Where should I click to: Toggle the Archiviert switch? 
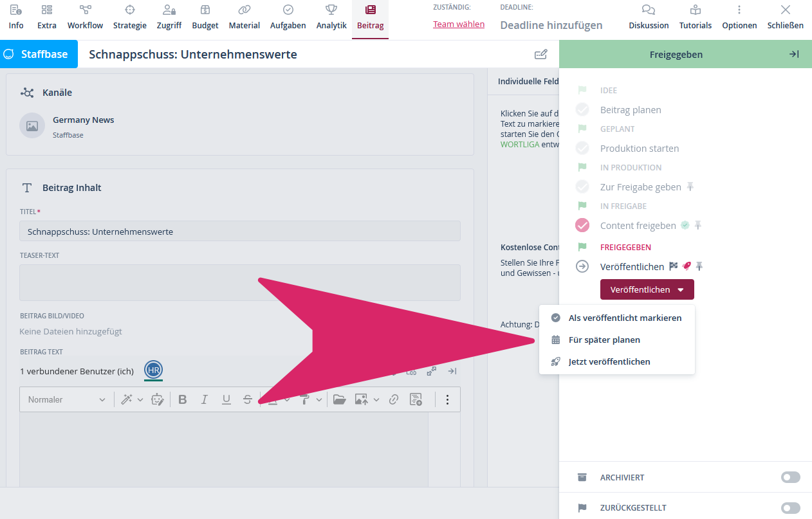click(790, 477)
